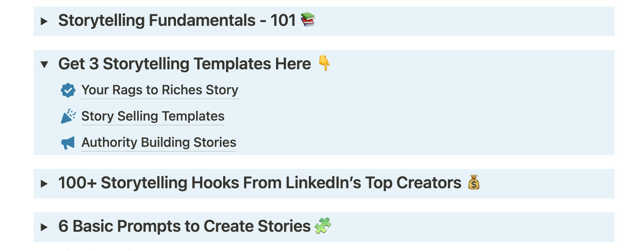Click the books emoji after 101
Image resolution: width=644 pixels, height=251 pixels.
coord(308,20)
